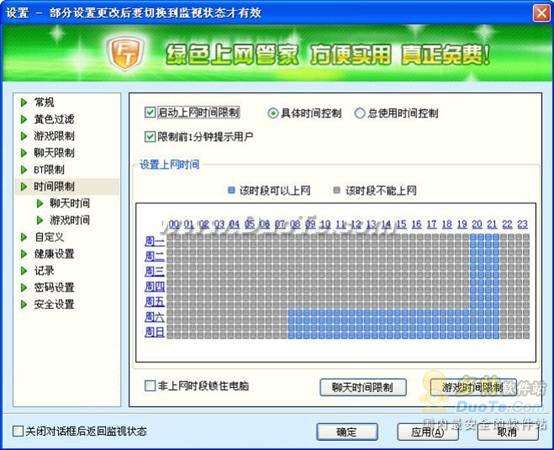
Task: Click the 周三 row link
Action: pos(154,272)
